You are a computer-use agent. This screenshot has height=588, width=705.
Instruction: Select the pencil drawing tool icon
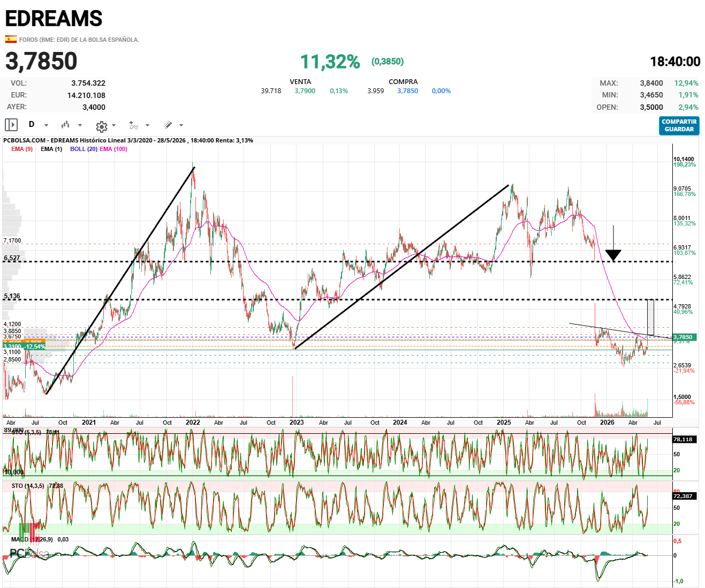click(x=168, y=125)
